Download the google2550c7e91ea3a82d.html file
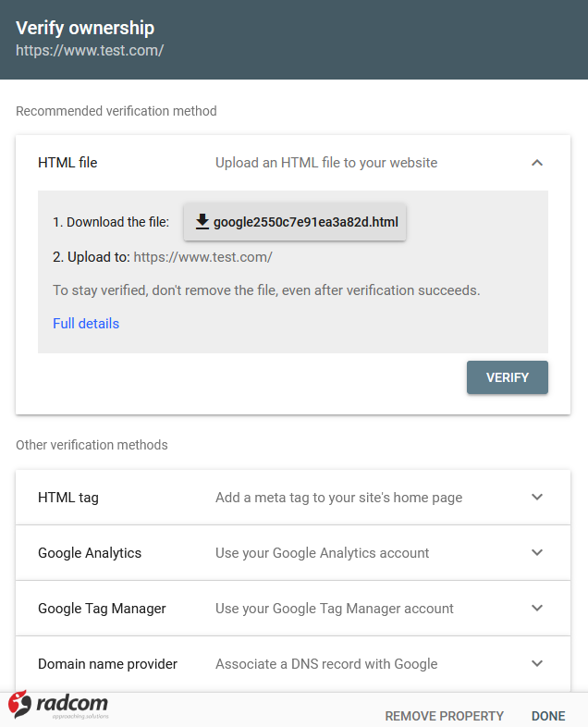Viewport: 588px width, 727px height. pyautogui.click(x=295, y=222)
